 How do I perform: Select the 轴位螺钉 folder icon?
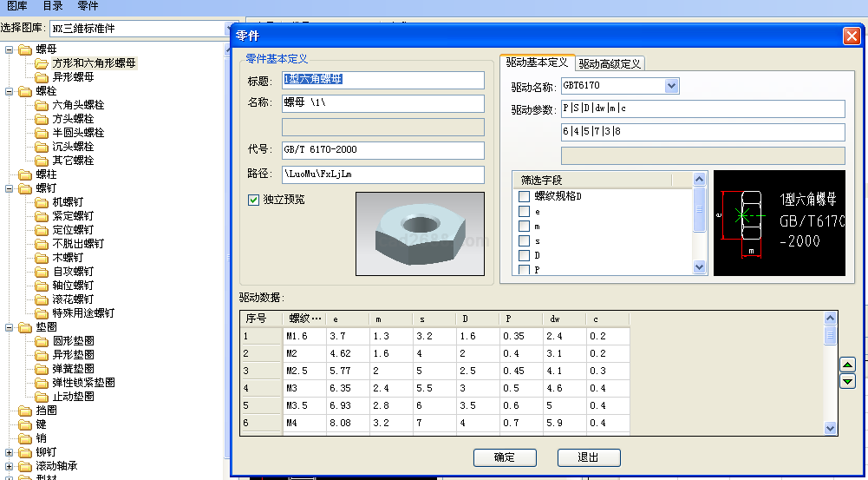[42, 285]
